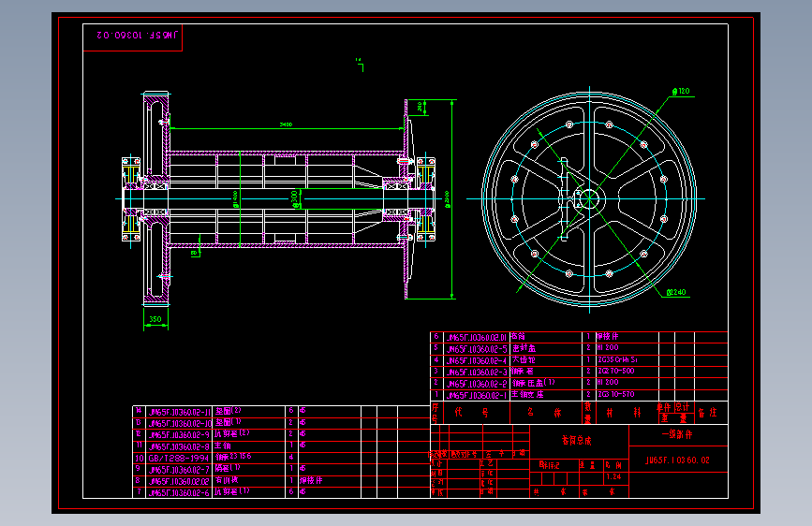Select part code JM65F.10360.02-3
812x526 pixels.
[477, 373]
